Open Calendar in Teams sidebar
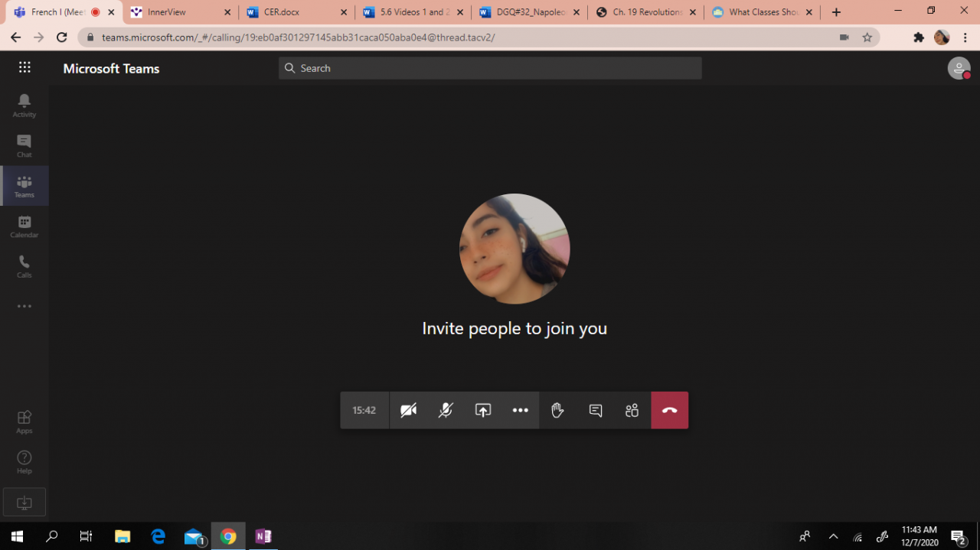 (24, 226)
